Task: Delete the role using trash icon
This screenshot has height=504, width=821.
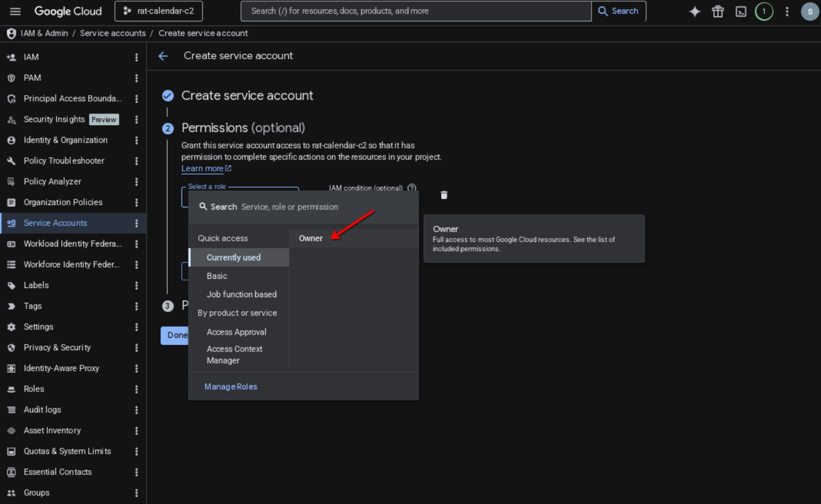Action: 444,195
